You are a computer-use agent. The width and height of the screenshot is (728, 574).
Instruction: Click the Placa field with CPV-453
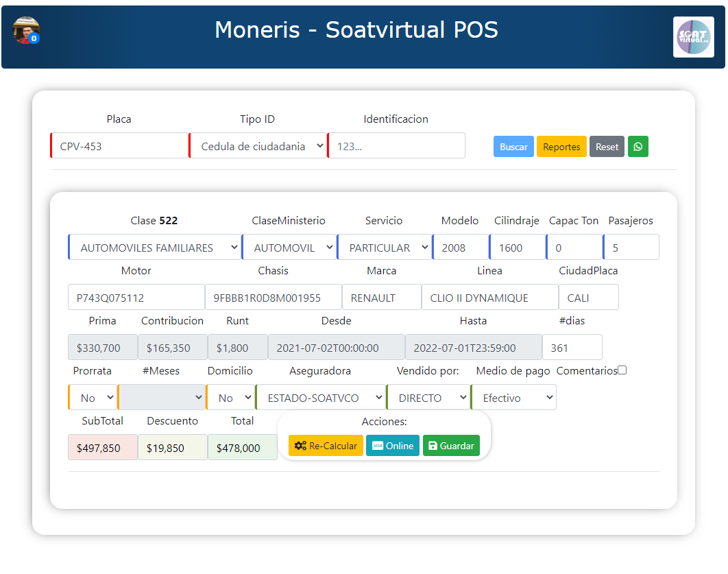[x=119, y=146]
